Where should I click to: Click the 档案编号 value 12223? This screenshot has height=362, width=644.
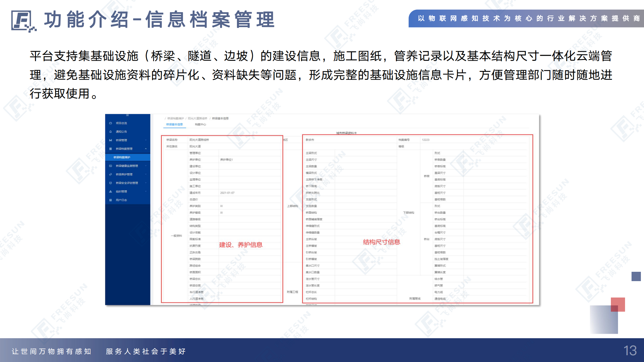coord(425,140)
